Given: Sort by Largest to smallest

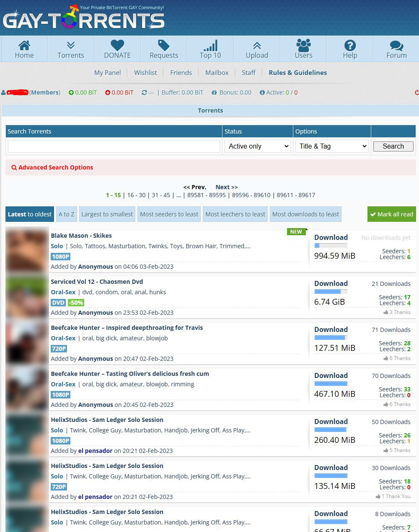Looking at the screenshot, I should [107, 214].
